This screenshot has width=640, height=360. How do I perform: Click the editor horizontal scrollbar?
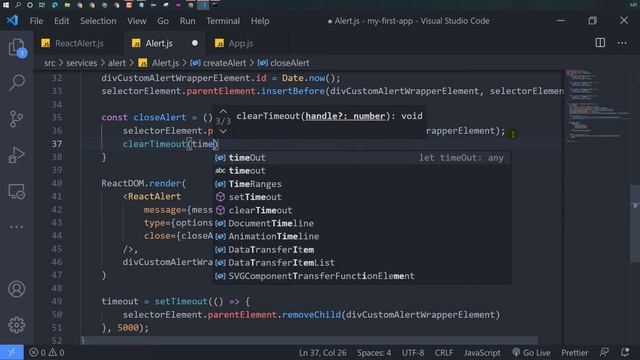point(309,340)
